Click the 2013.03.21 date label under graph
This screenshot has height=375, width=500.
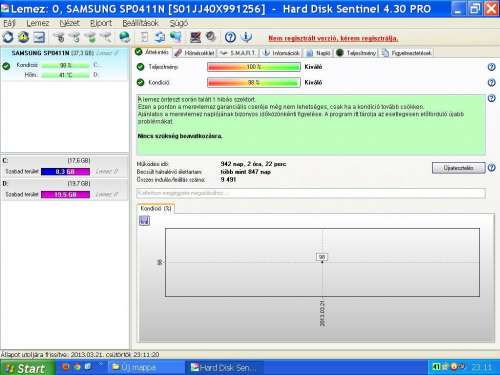pos(322,313)
